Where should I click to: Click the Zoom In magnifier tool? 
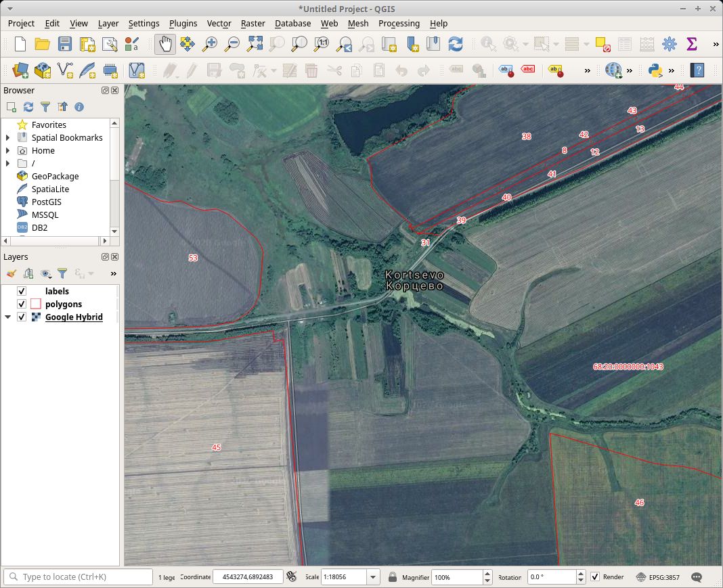(211, 44)
